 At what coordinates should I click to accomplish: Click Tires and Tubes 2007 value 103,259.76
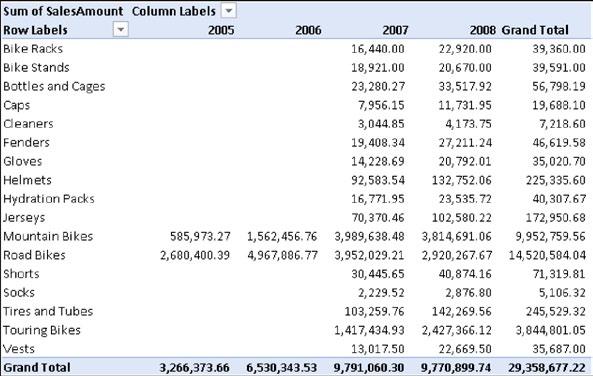coord(374,312)
